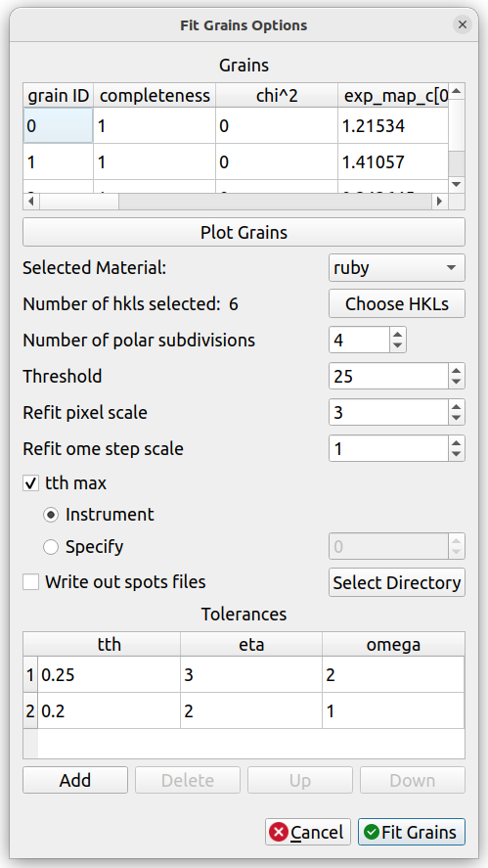Increase Number of polar subdivisions
The height and width of the screenshot is (868, 488).
[x=397, y=334]
